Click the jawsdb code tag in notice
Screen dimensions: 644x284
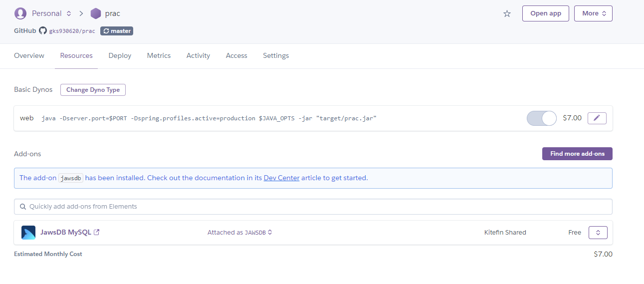click(71, 178)
